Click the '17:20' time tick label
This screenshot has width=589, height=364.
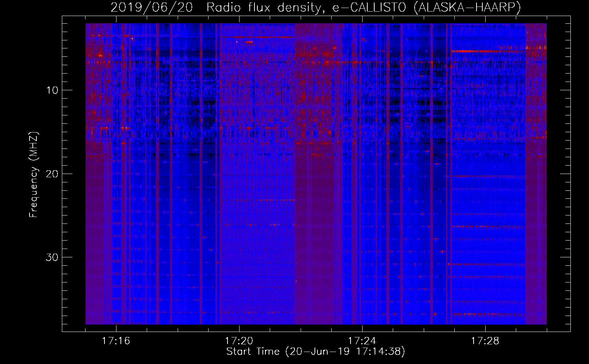point(239,341)
